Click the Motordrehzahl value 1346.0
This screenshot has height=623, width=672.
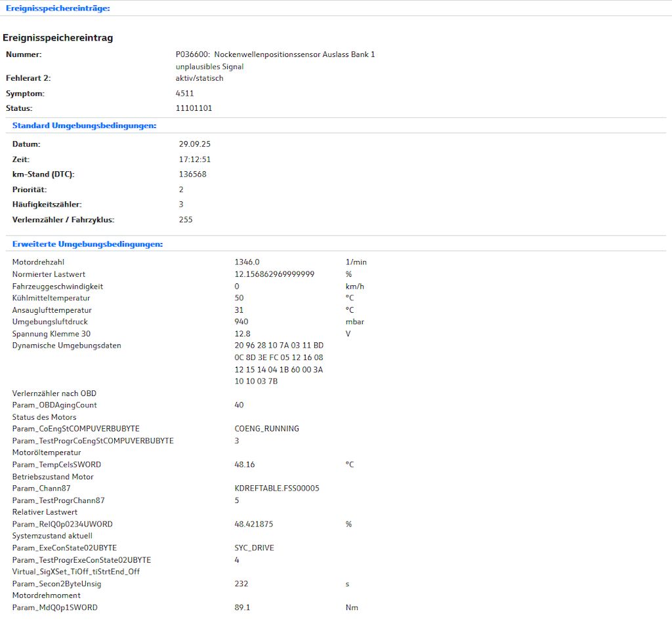[x=247, y=262]
